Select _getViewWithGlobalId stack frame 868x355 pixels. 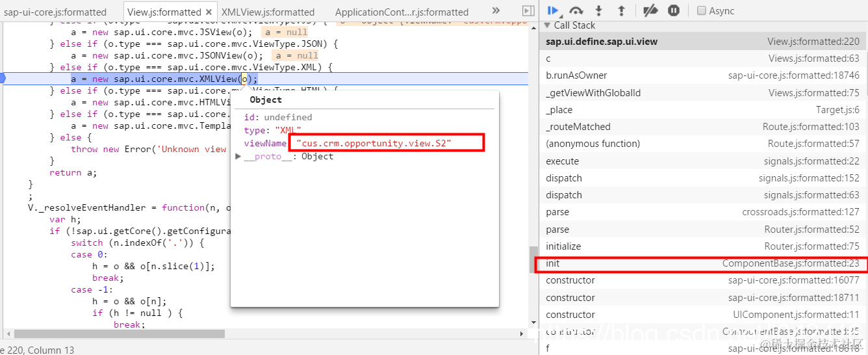pyautogui.click(x=704, y=92)
